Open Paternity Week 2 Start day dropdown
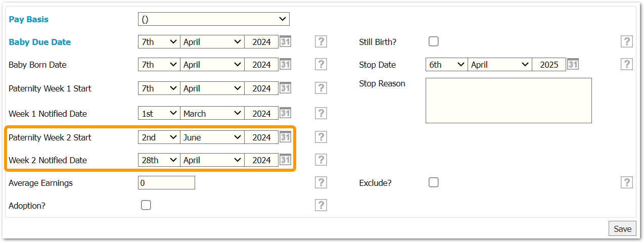Viewport: 644px width, 243px height. pyautogui.click(x=159, y=137)
